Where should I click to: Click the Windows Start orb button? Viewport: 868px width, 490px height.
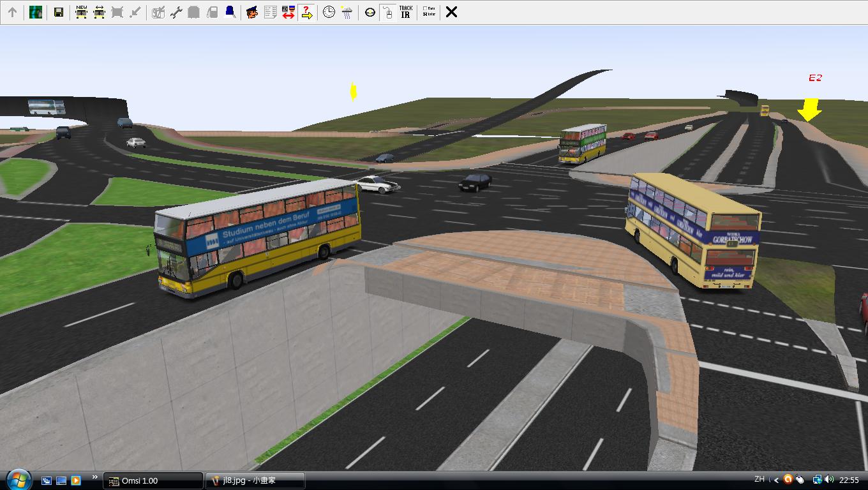(18, 479)
